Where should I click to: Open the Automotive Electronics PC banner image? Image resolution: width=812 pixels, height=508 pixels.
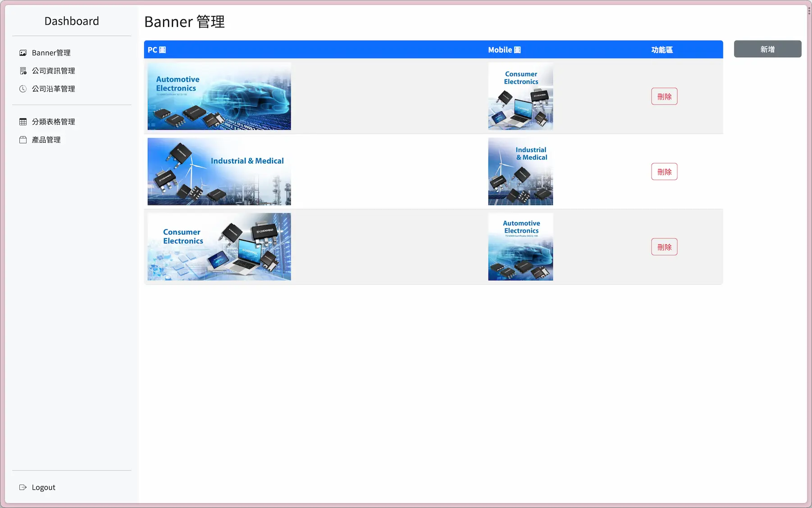[219, 96]
